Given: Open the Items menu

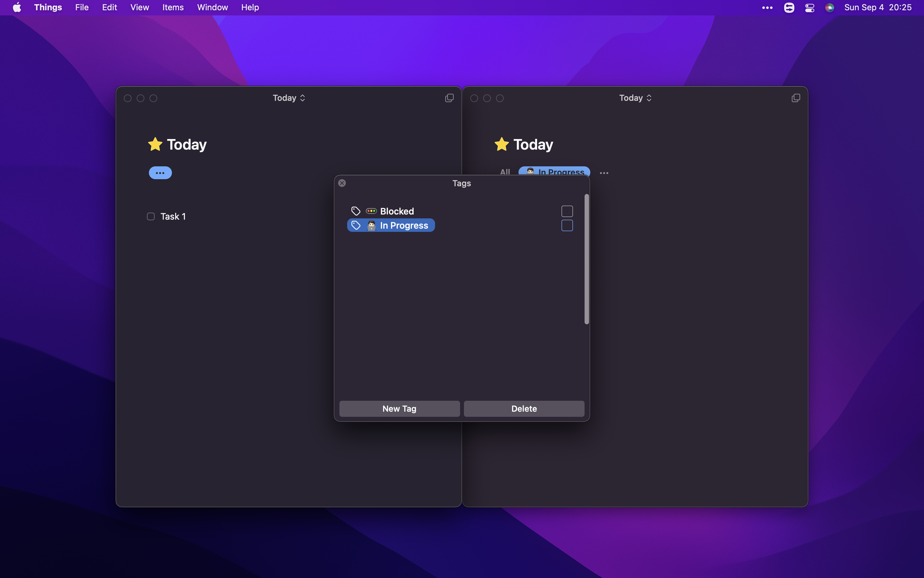Looking at the screenshot, I should click(173, 7).
